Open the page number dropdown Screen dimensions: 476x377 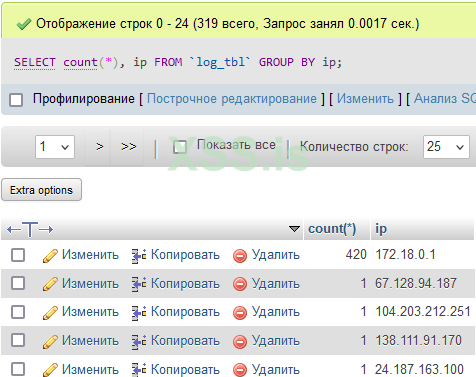(x=55, y=147)
